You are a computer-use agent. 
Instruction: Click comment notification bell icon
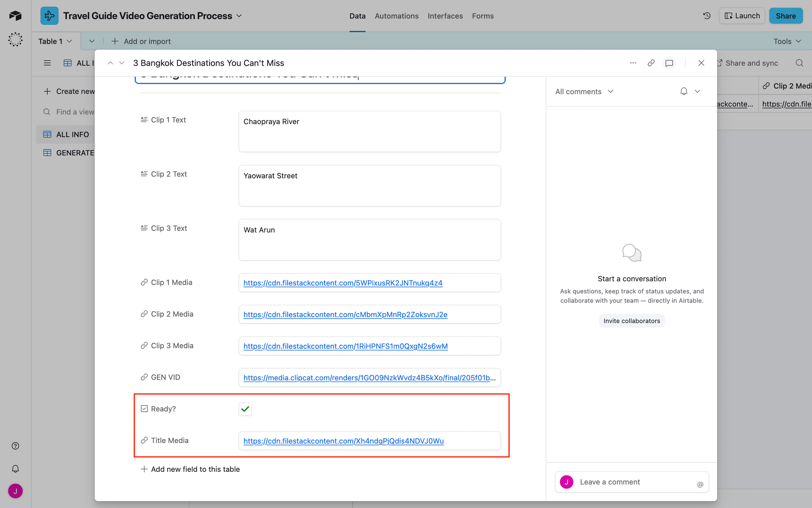click(684, 91)
